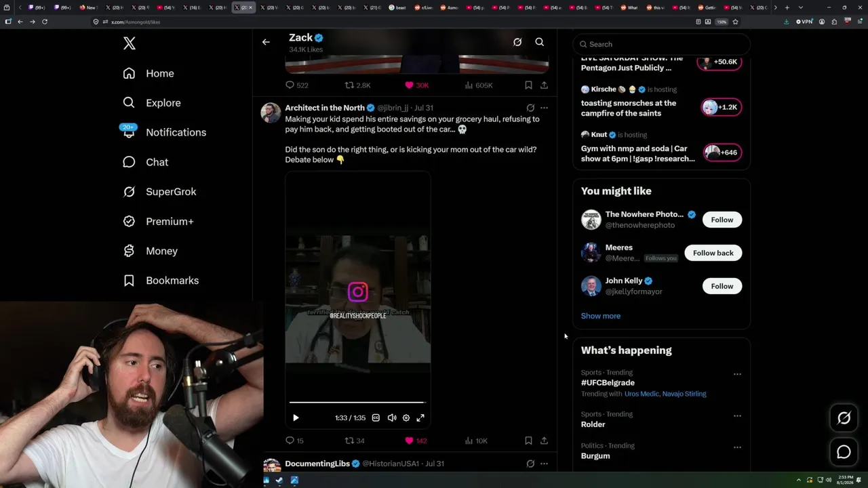Open the floating messages button

tap(844, 452)
